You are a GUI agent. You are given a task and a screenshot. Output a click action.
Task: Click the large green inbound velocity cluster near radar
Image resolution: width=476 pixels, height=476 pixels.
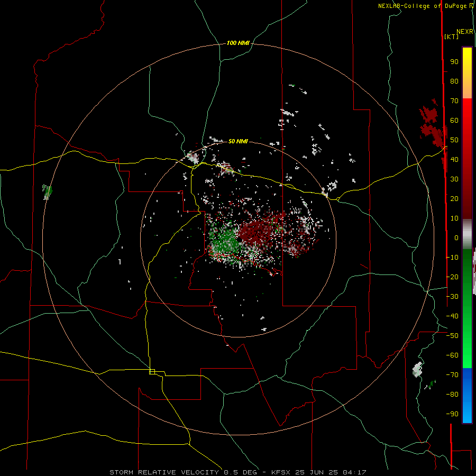[x=225, y=240]
